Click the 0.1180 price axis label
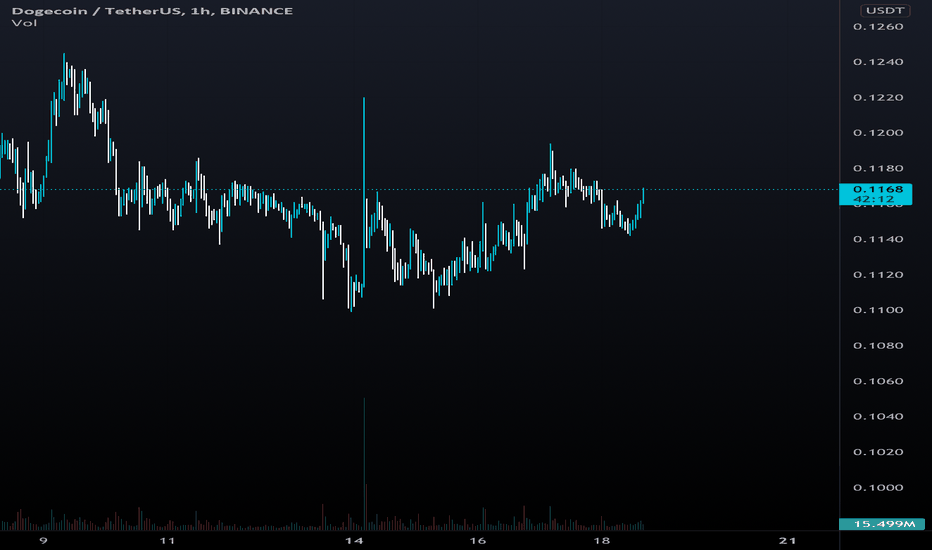The height and width of the screenshot is (550, 932). point(878,168)
